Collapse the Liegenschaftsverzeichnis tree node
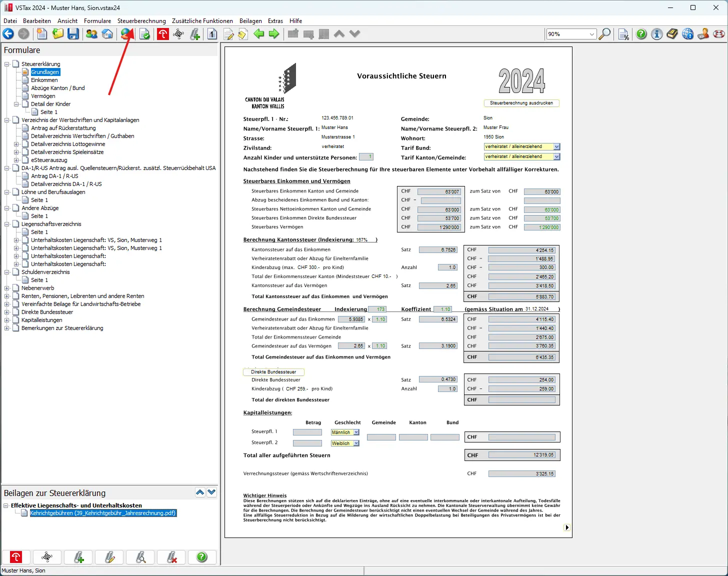 [7, 224]
